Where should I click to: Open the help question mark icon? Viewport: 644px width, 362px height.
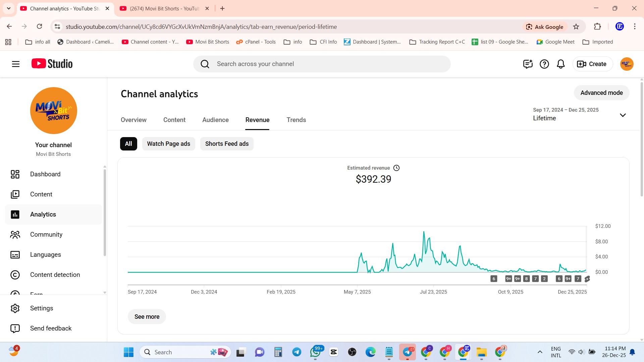point(544,64)
